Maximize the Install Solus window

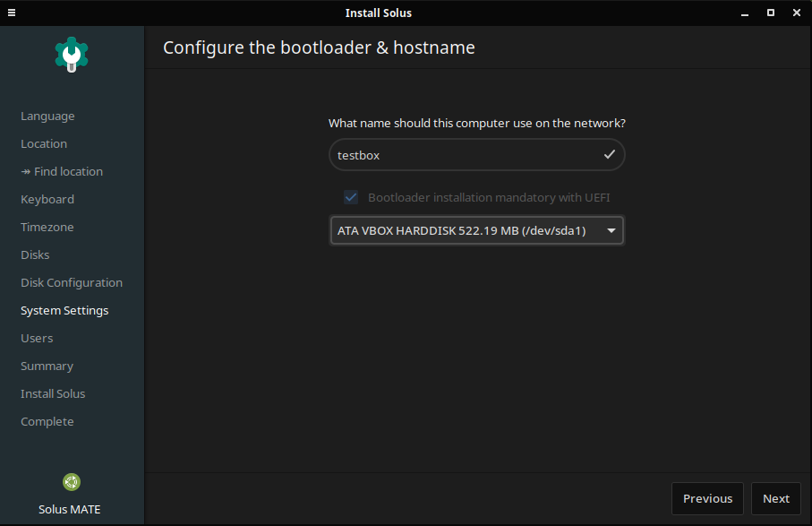[771, 13]
